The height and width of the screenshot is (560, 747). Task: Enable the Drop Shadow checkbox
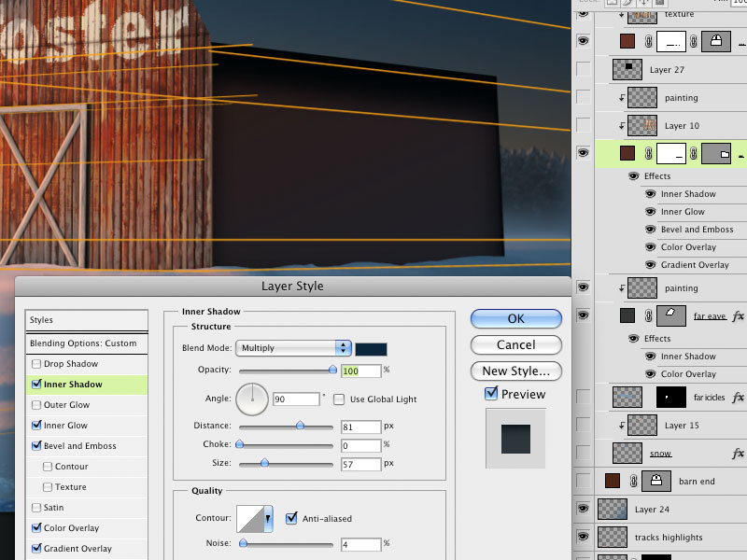pos(36,364)
